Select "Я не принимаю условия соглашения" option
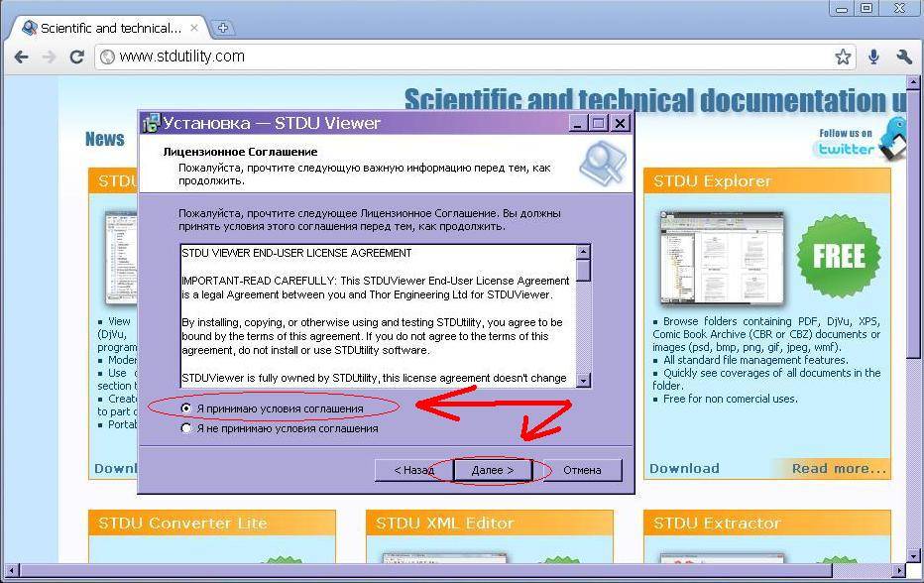The width and height of the screenshot is (924, 583). point(186,428)
